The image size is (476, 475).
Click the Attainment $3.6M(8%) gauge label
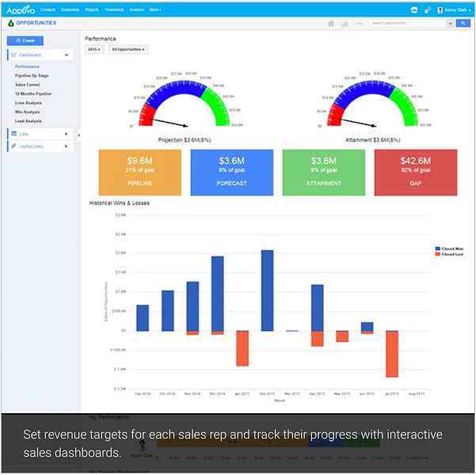[x=373, y=140]
